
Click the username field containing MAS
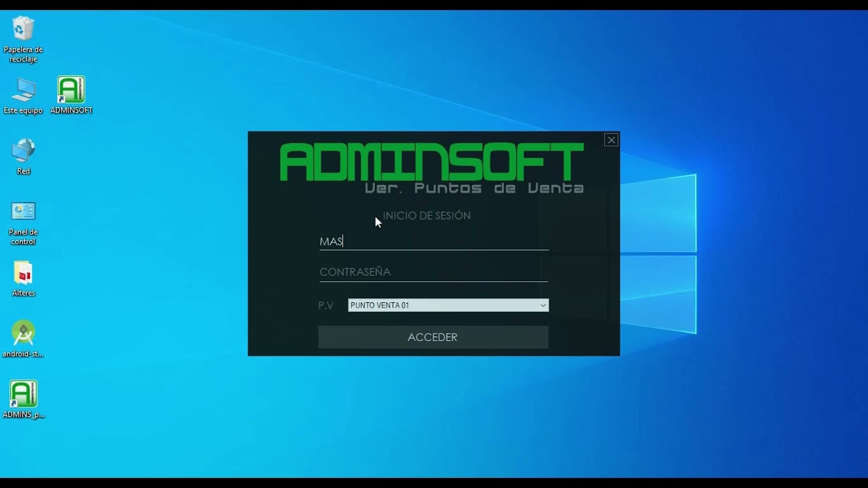coord(434,241)
